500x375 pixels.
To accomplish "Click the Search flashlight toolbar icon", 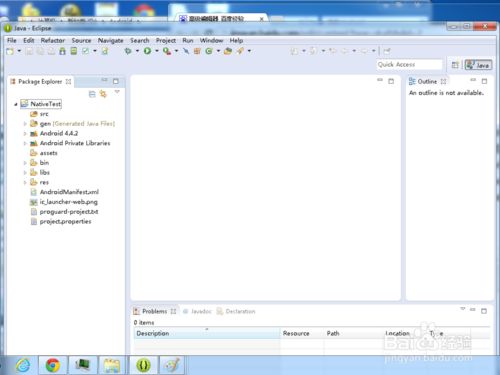I will click(240, 51).
